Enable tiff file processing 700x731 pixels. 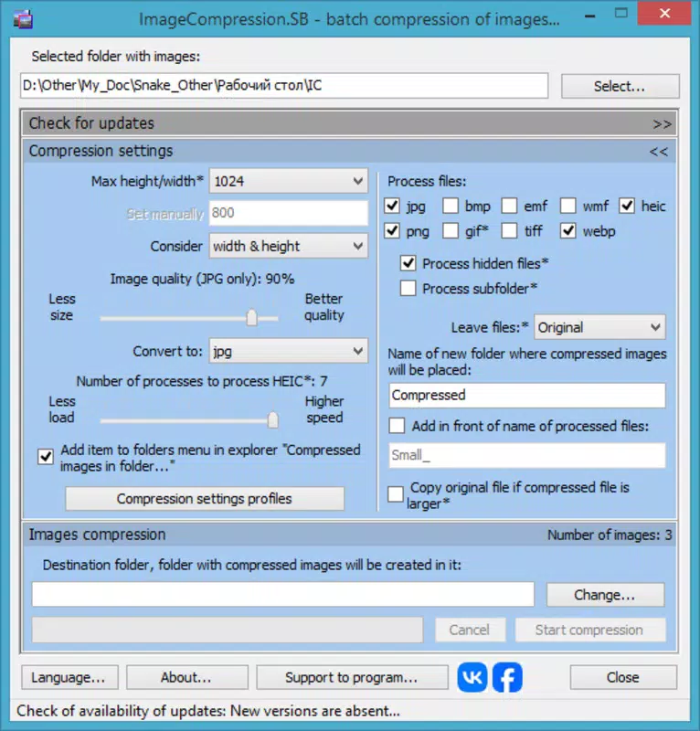click(x=509, y=231)
